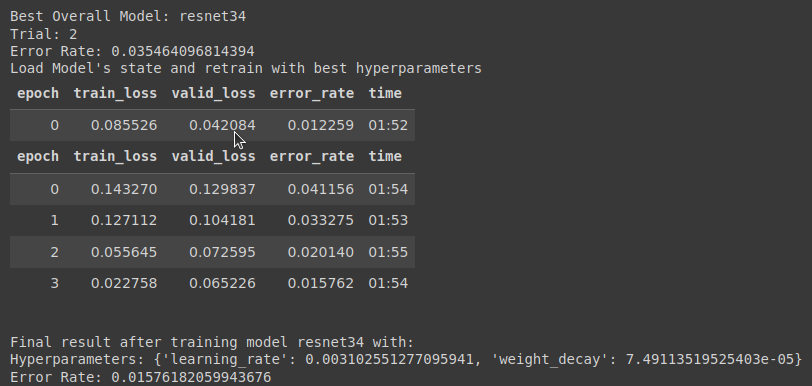The height and width of the screenshot is (386, 812).
Task: Click the first table's train_loss header
Action: (x=115, y=93)
